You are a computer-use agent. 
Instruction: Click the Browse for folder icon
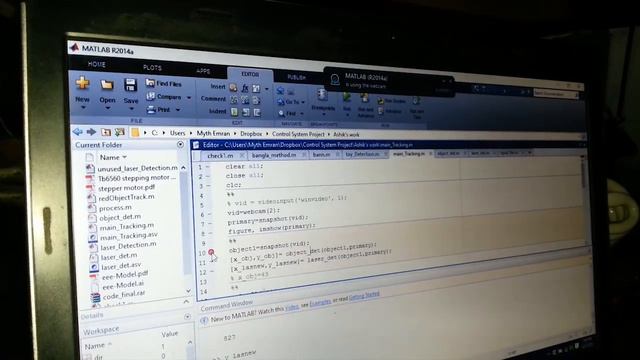(x=120, y=132)
